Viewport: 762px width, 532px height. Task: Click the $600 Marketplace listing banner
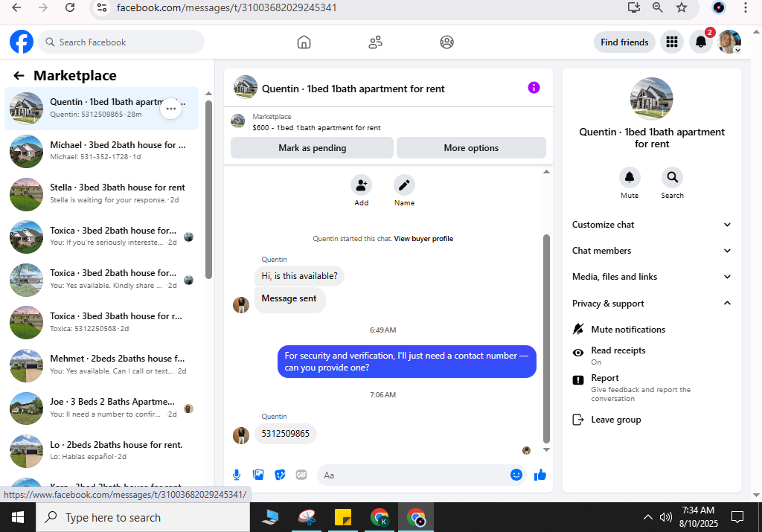click(388, 122)
